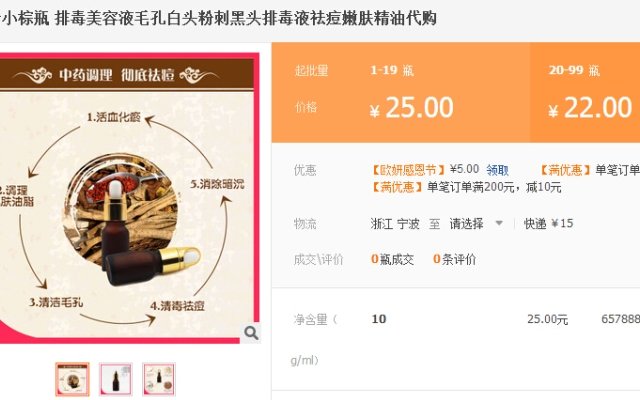Click the 欧妍感恩节 coupon label

408,170
